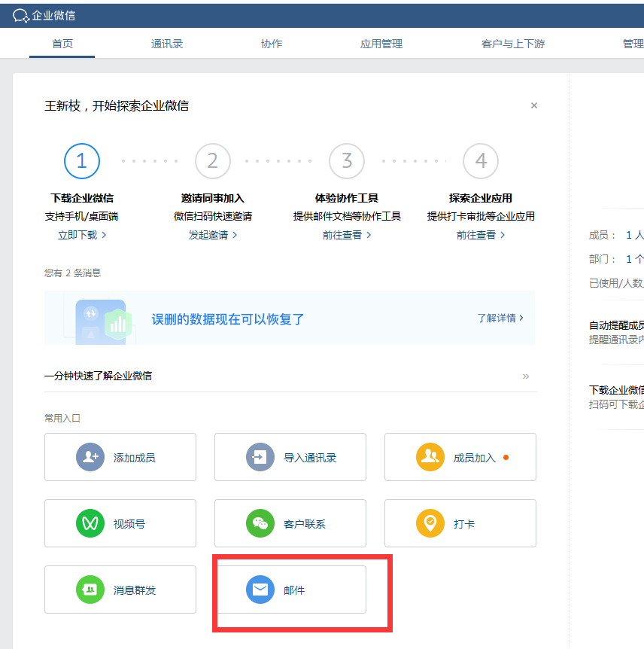Open the 消息群发 entry label
Image resolution: width=644 pixels, height=649 pixels.
(135, 590)
